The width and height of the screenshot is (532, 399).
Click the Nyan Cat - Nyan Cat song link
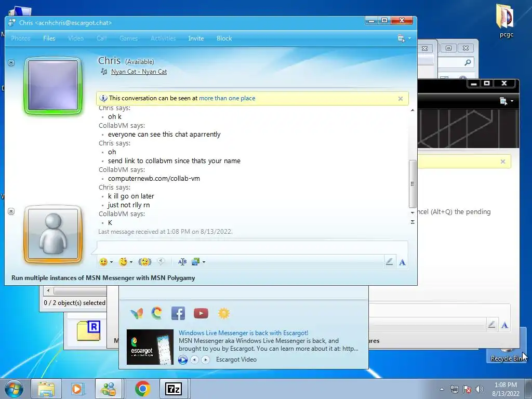click(x=139, y=72)
